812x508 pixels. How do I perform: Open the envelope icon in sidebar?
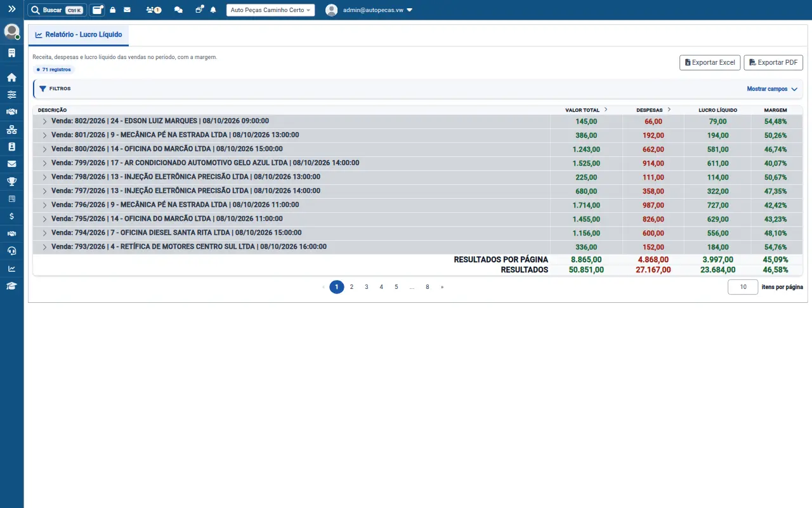[x=11, y=164]
